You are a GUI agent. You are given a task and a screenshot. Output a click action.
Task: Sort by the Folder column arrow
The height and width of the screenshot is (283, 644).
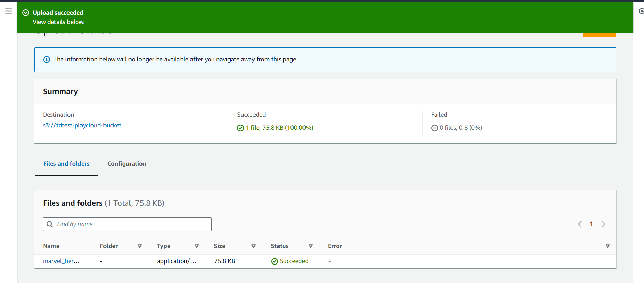pos(140,246)
